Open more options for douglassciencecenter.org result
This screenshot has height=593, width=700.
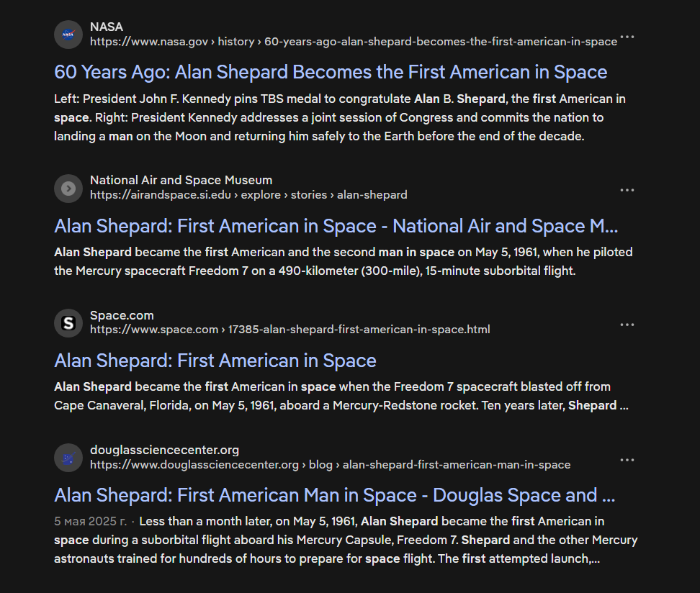coord(627,460)
